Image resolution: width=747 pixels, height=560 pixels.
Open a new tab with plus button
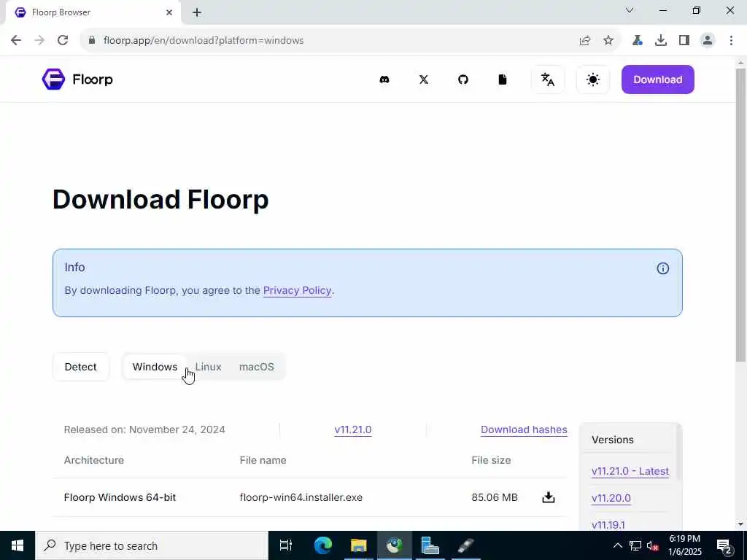click(x=197, y=12)
